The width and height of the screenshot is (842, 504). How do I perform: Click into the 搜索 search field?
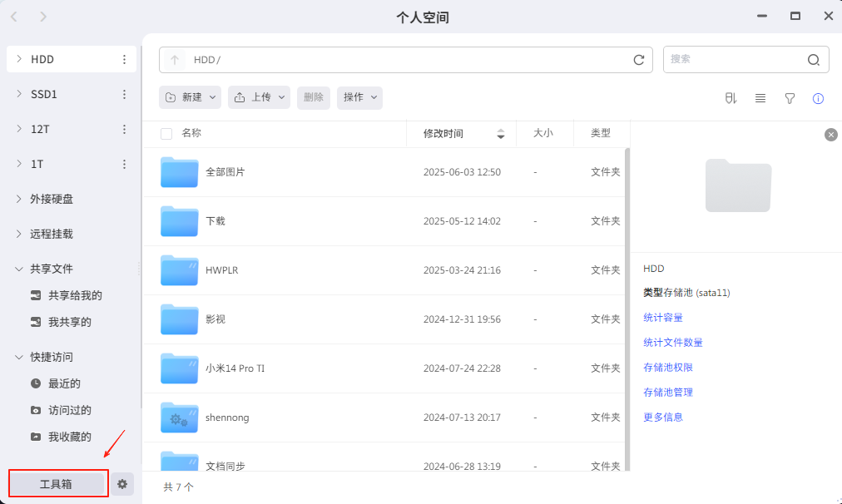coord(732,60)
